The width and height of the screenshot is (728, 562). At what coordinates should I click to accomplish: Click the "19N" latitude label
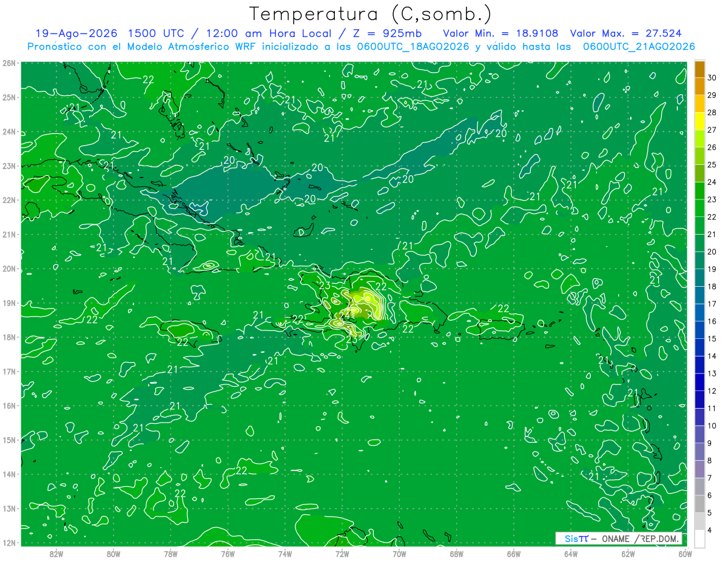tap(9, 303)
